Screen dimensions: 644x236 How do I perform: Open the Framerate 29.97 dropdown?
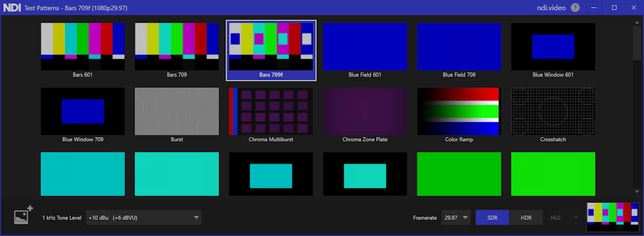pos(457,217)
